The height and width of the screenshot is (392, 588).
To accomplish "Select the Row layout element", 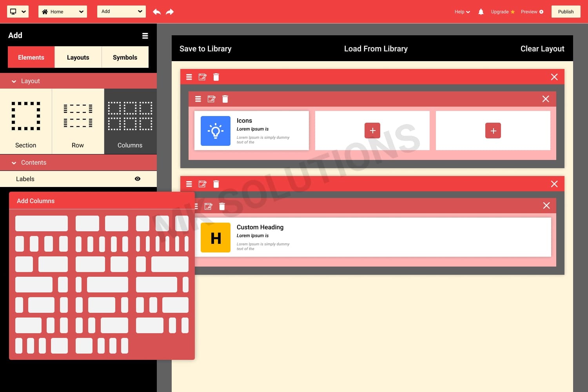I will [x=78, y=122].
